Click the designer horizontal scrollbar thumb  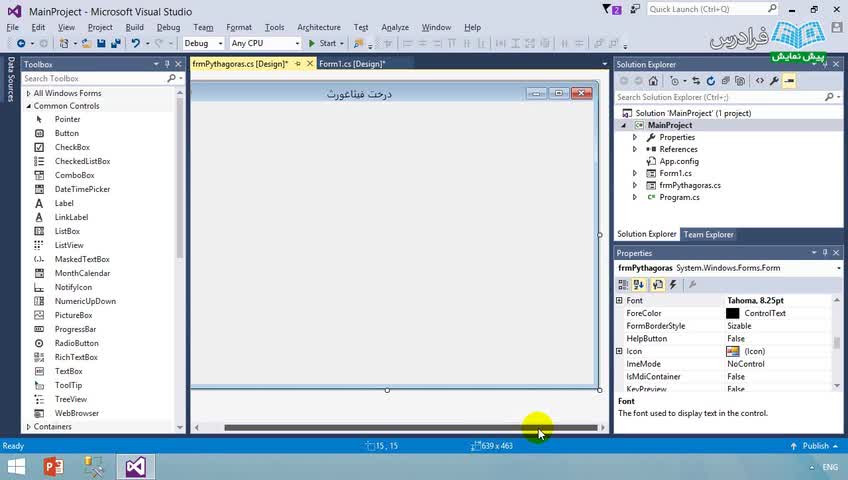click(410, 428)
